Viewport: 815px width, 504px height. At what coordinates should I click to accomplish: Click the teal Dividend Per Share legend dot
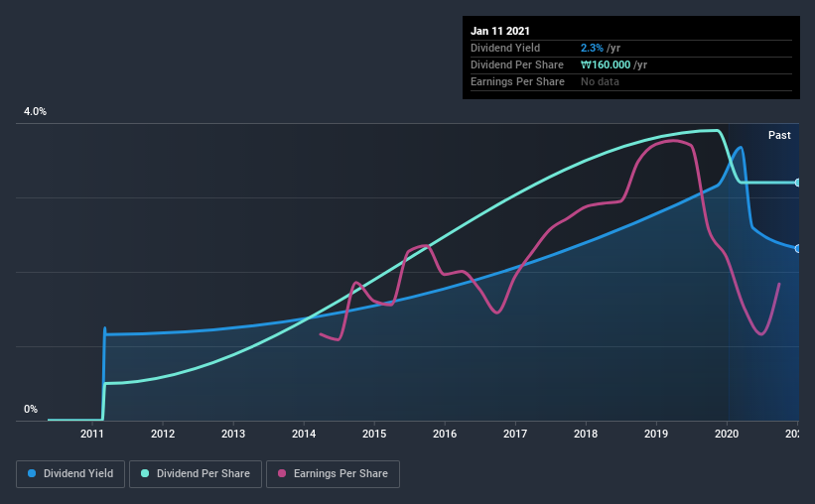click(145, 473)
